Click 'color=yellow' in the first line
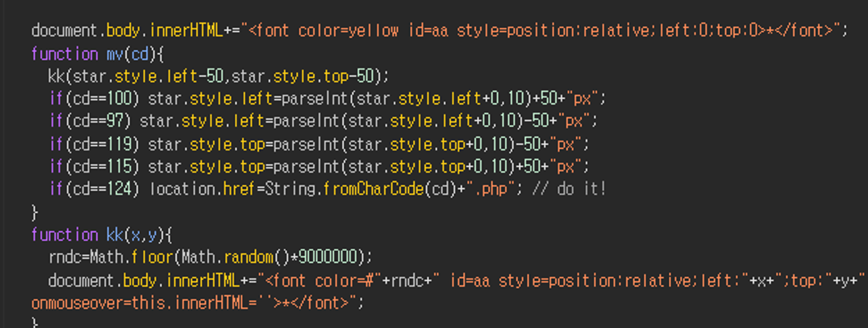This screenshot has height=328, width=868. [x=348, y=30]
